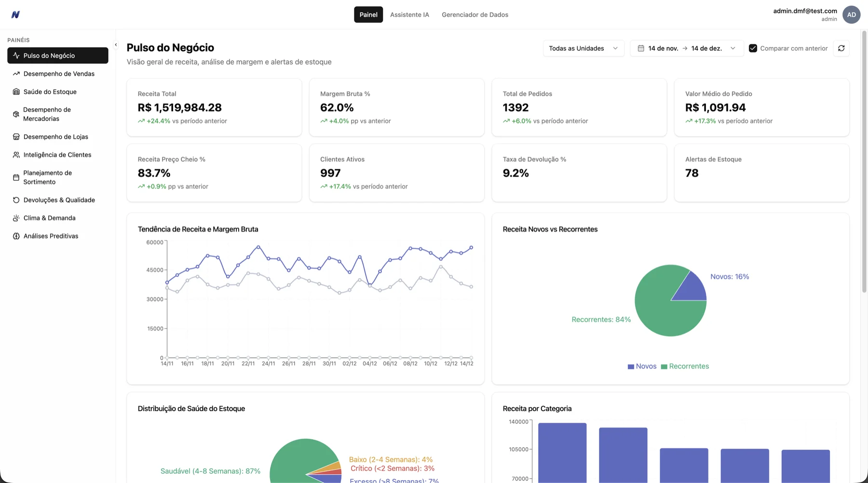Select the Pulso do Negócio activity icon
Screen dimensions: 868x483
pyautogui.click(x=16, y=55)
